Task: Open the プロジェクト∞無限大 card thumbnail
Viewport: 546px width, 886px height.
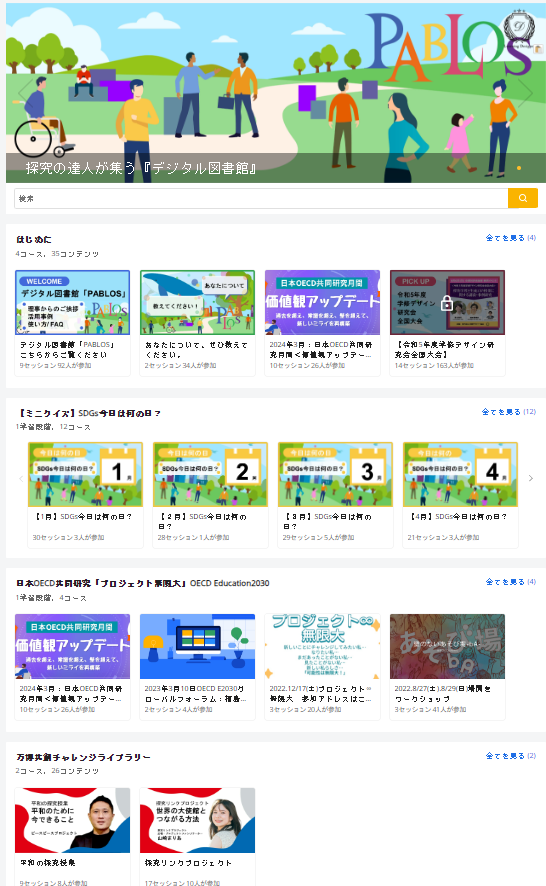Action: coord(322,646)
